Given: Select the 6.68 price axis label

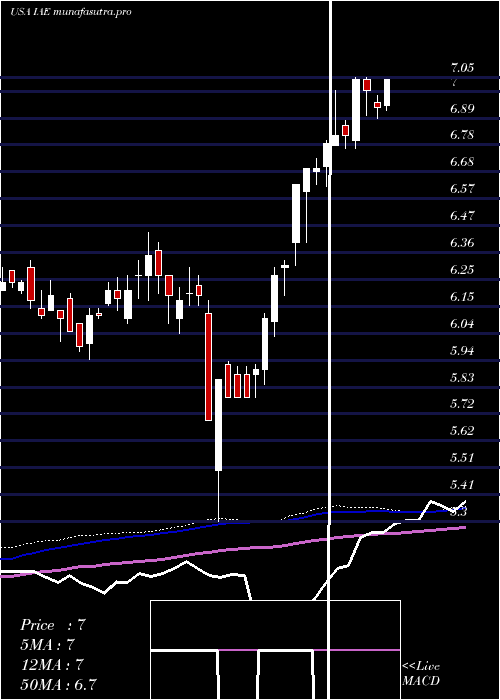Looking at the screenshot, I should (x=462, y=162).
